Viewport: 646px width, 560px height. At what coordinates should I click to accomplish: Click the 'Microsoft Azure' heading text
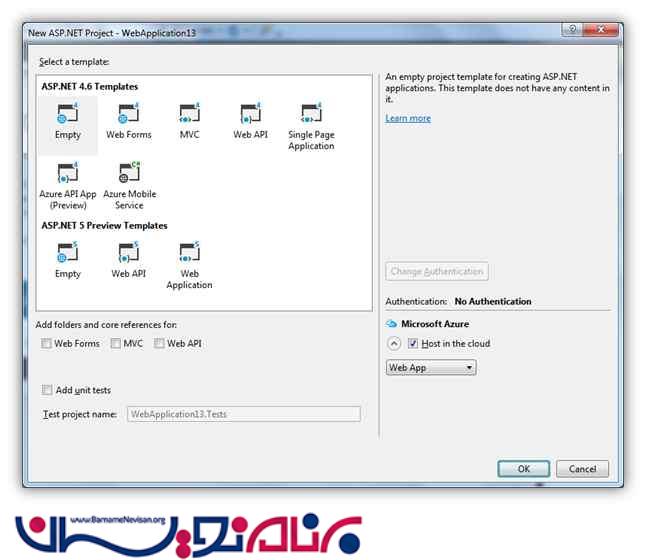click(435, 324)
